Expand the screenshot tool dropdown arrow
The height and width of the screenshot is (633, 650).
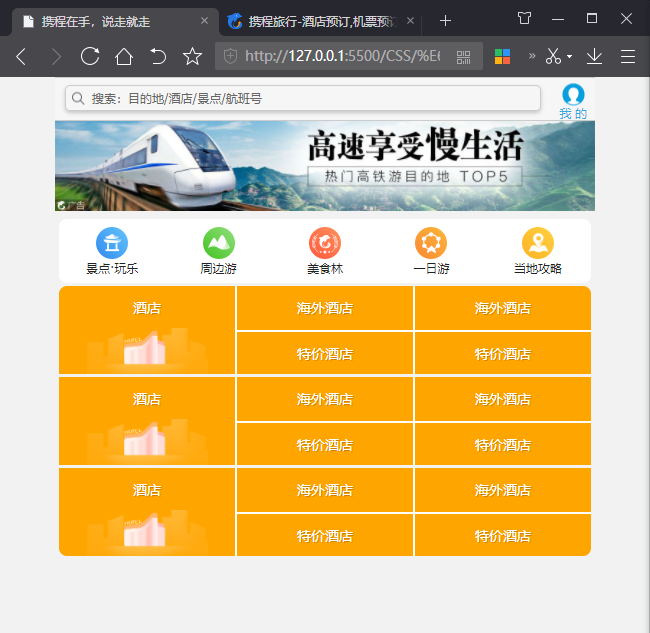(570, 56)
